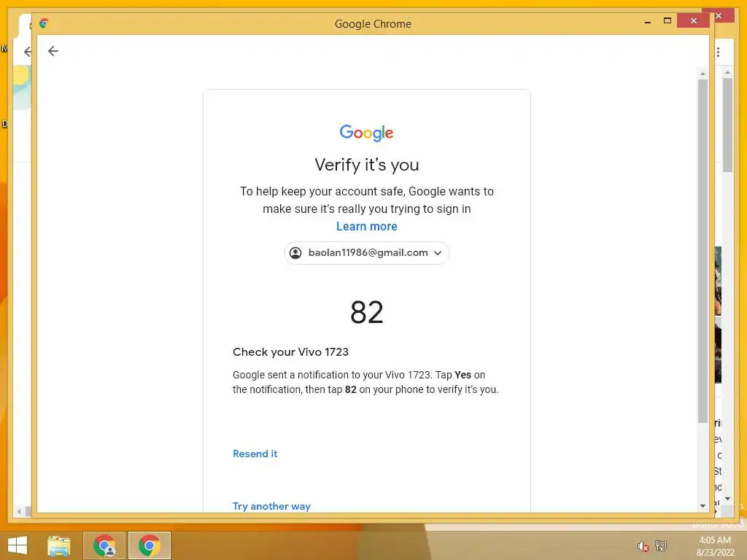The image size is (747, 560).
Task: Click the Check your Vivo 1723 heading
Action: tap(290, 352)
